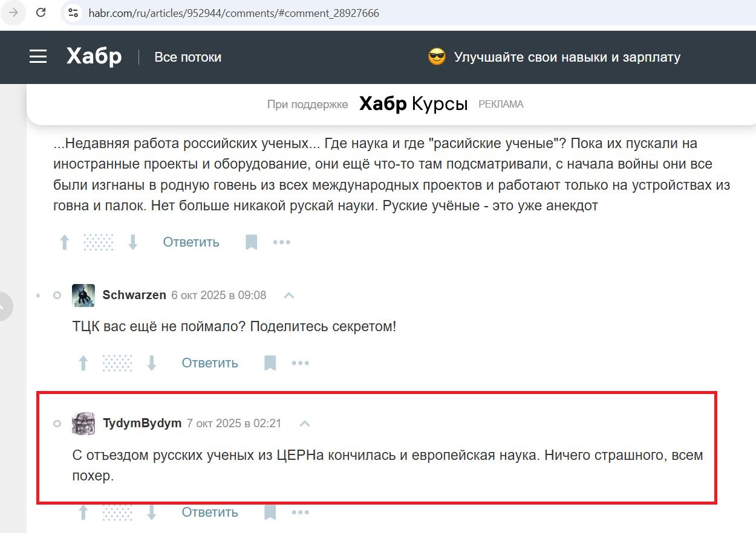The height and width of the screenshot is (533, 756).
Task: Downvote the top comment about Russian scientists
Action: pyautogui.click(x=133, y=242)
